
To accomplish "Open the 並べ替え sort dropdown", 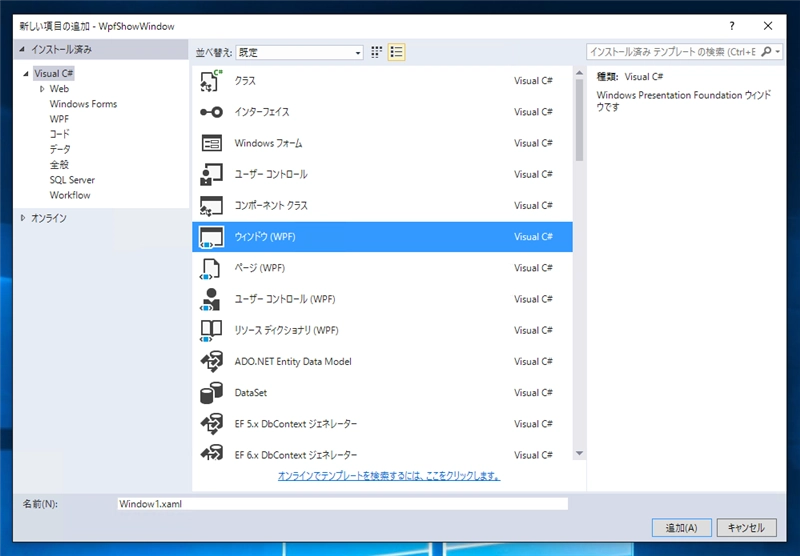I will click(299, 53).
